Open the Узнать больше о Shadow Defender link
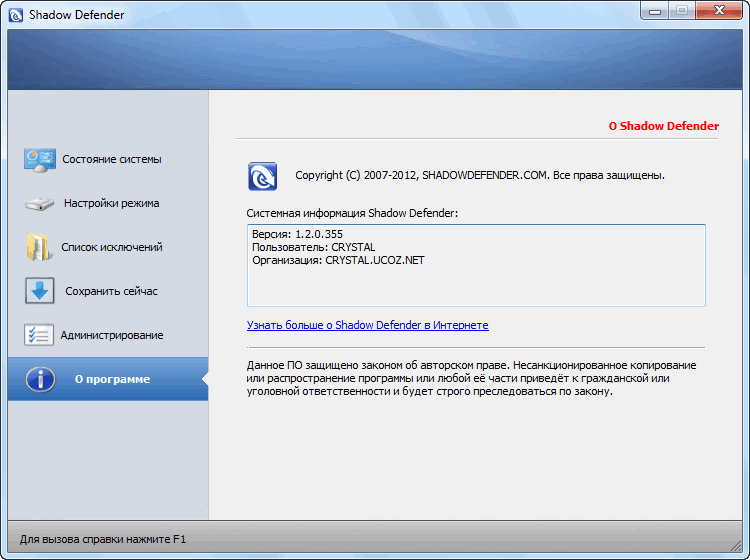The image size is (750, 560). pos(367,325)
